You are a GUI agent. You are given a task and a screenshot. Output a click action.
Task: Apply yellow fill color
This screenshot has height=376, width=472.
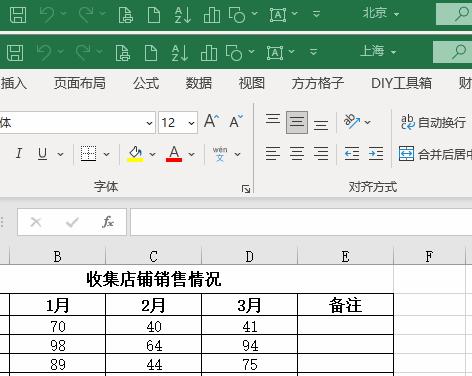[135, 154]
